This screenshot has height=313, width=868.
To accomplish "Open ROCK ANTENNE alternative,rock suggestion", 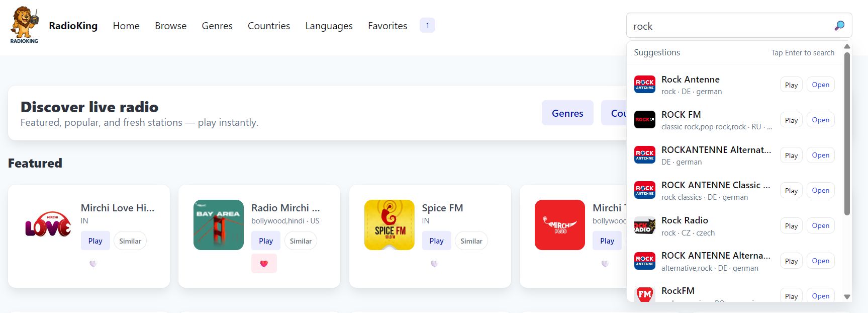I will pyautogui.click(x=820, y=261).
